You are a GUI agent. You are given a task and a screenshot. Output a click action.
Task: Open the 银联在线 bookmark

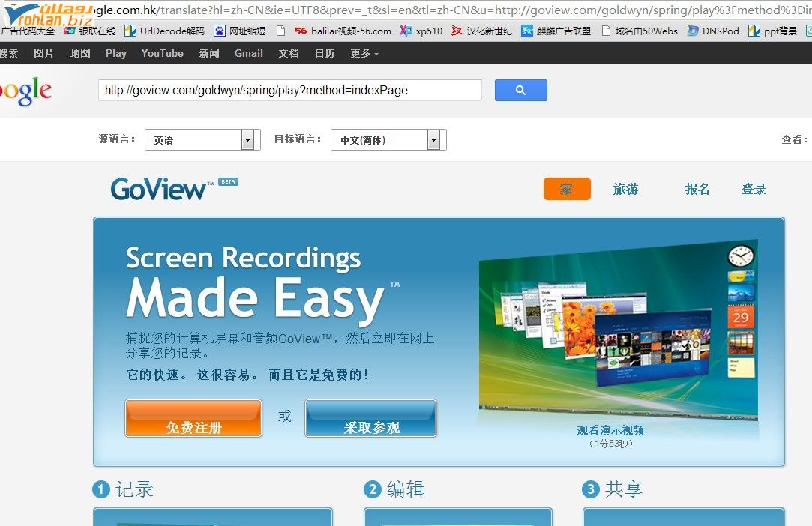coord(89,31)
